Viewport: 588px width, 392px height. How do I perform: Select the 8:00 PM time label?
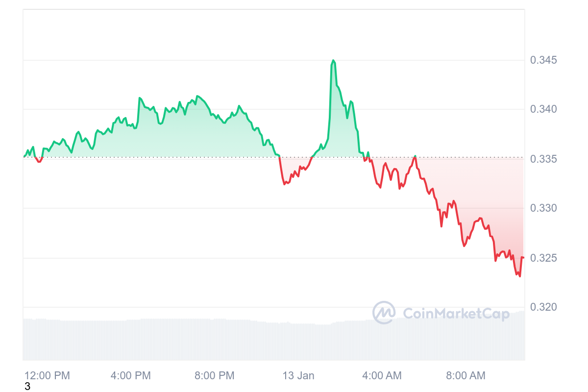coord(214,376)
